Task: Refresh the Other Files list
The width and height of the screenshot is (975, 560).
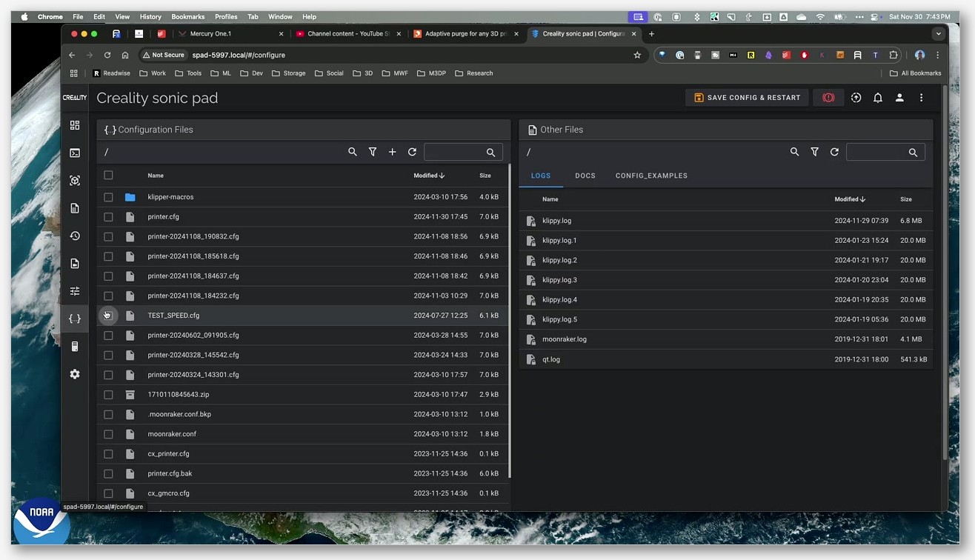Action: pyautogui.click(x=834, y=152)
